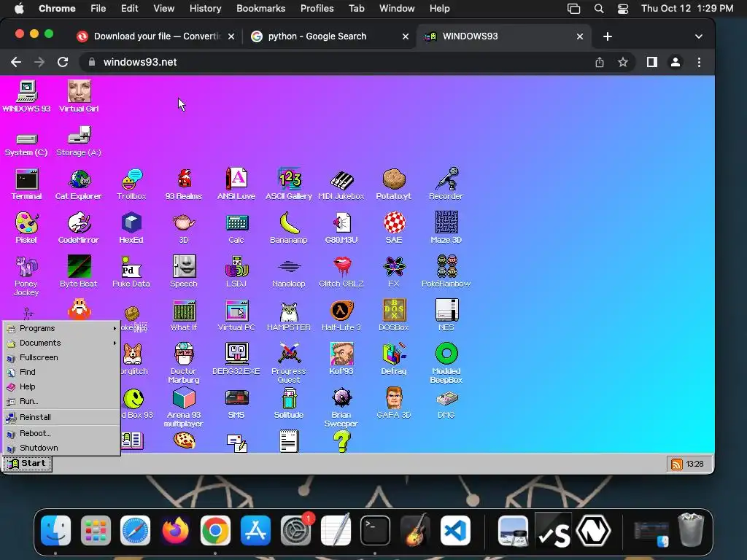Launch Calc calculator
Viewport: 747px width, 560px height.
236,228
